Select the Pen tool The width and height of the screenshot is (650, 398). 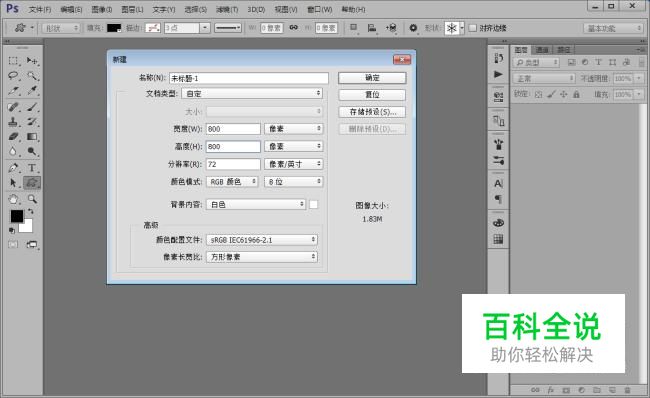point(13,168)
